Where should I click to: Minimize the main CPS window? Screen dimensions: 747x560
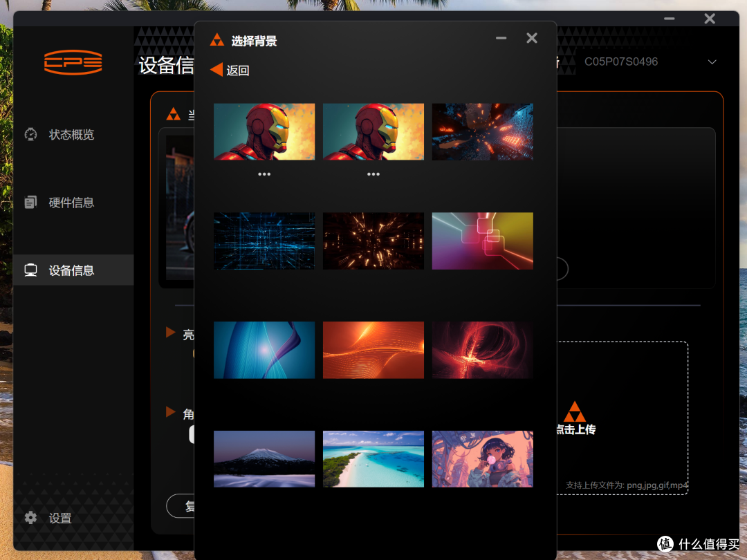pyautogui.click(x=670, y=19)
